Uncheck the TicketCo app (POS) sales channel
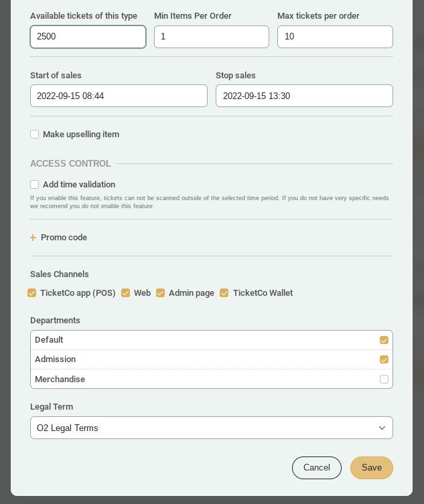Viewport: 424px width, 504px height. (x=32, y=293)
